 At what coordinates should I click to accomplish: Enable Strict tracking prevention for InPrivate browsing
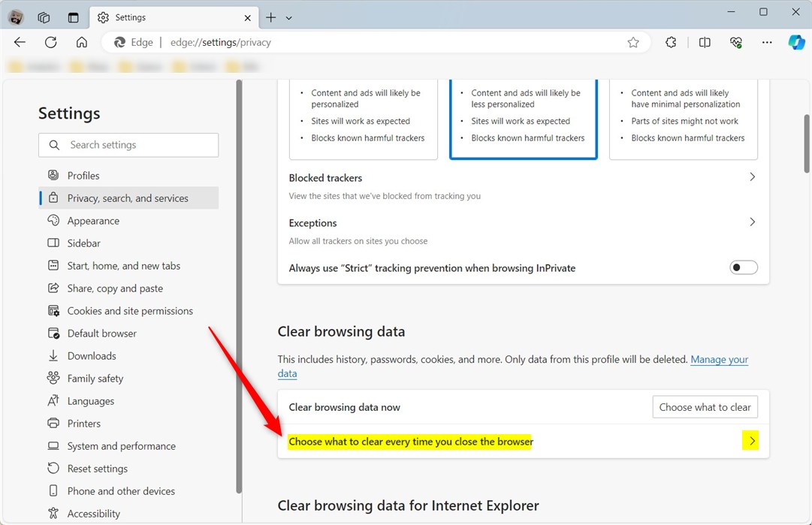pyautogui.click(x=743, y=267)
